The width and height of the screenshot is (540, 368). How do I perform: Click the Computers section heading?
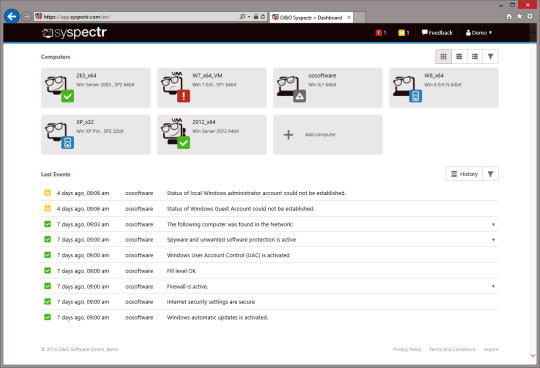click(x=55, y=57)
